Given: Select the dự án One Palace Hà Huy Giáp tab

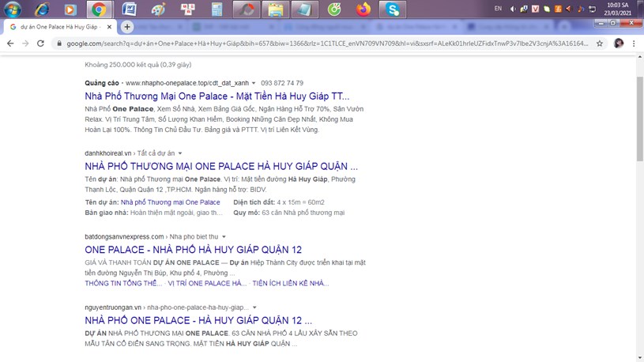Looking at the screenshot, I should [61, 27].
